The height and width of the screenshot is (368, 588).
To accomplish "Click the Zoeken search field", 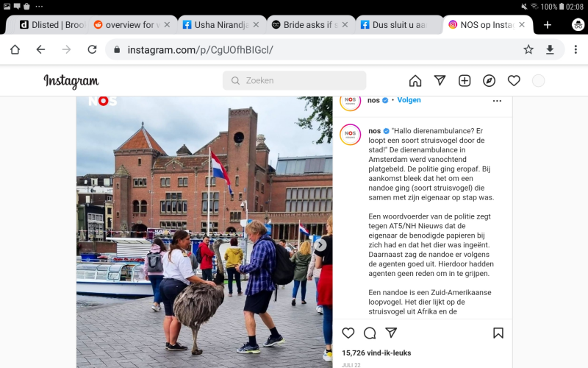I will [295, 80].
